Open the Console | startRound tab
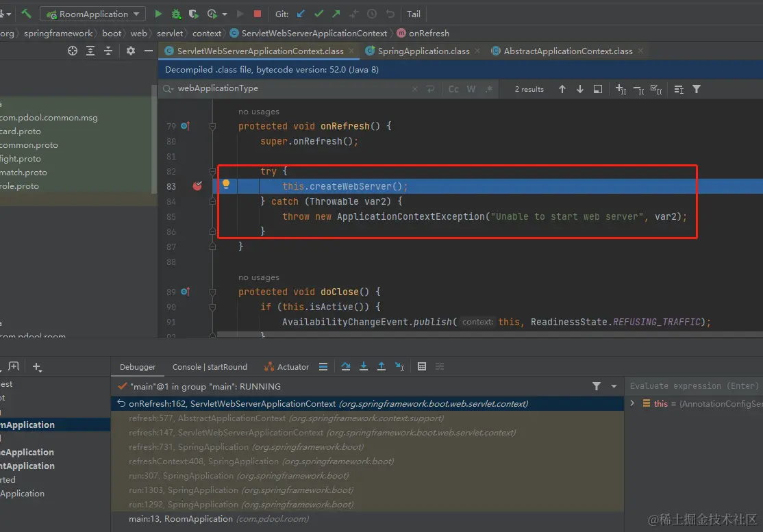This screenshot has width=763, height=532. [210, 367]
